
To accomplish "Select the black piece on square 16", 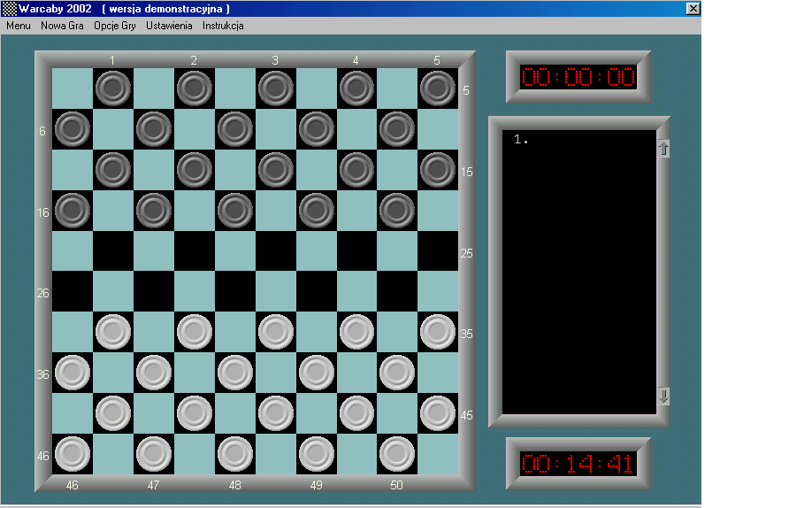I will pos(73,211).
